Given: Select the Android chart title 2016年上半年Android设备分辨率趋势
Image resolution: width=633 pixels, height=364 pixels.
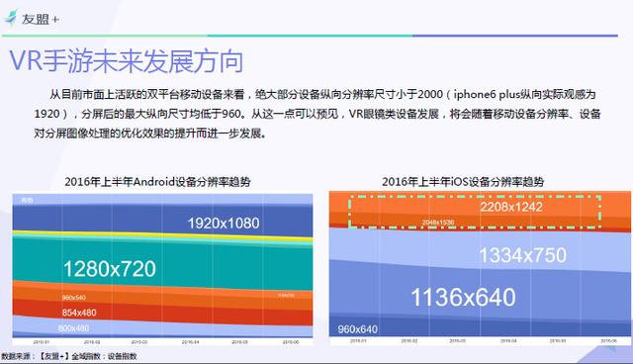Looking at the screenshot, I should (158, 182).
